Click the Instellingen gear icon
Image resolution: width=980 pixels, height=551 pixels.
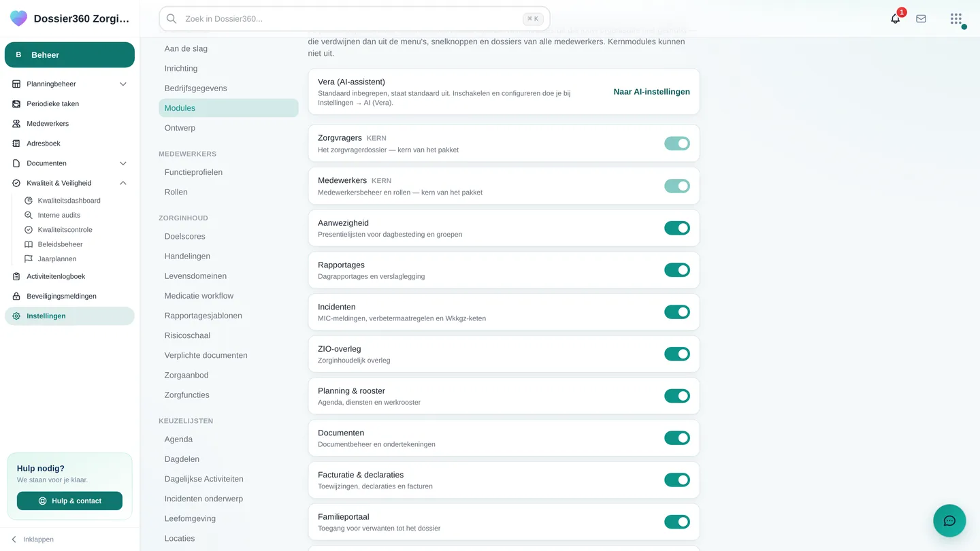click(16, 316)
